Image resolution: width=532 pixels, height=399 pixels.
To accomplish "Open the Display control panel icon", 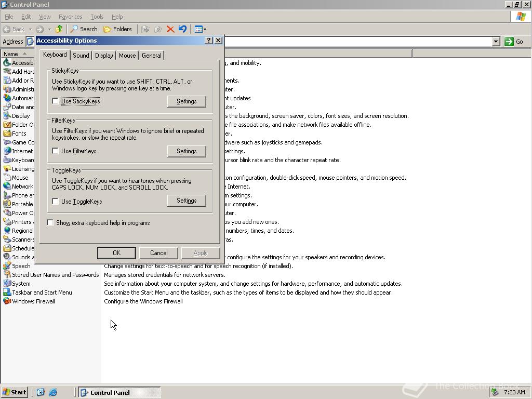I will pyautogui.click(x=7, y=116).
